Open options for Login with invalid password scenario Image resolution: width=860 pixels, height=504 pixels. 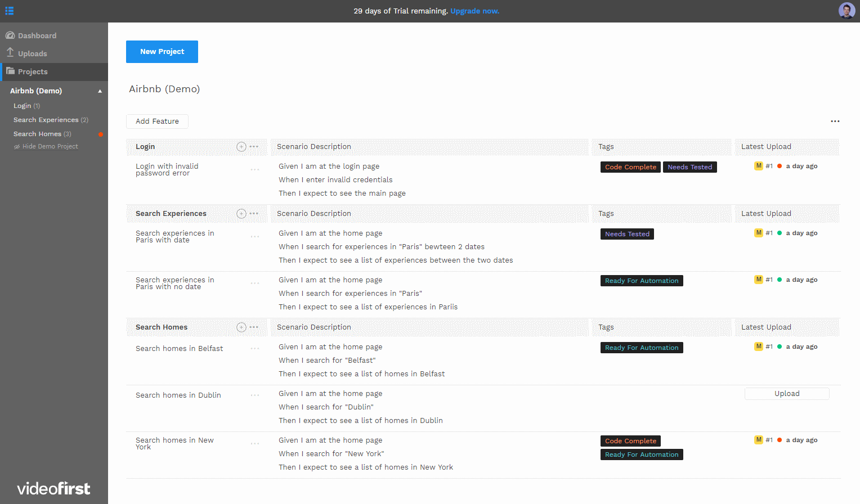click(x=255, y=169)
